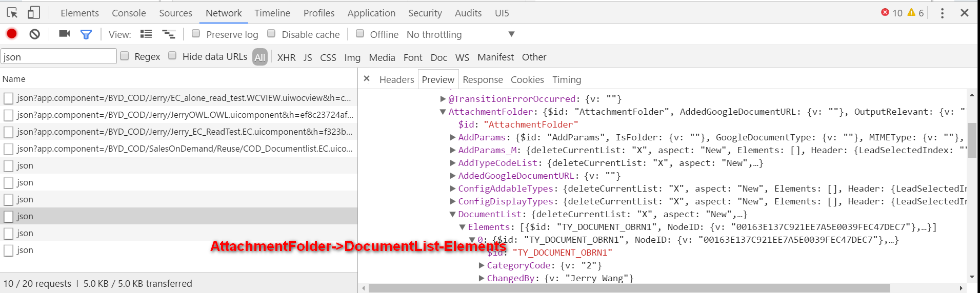Enable capture screenshots camera icon
Screen dimensions: 980x293
pos(64,34)
